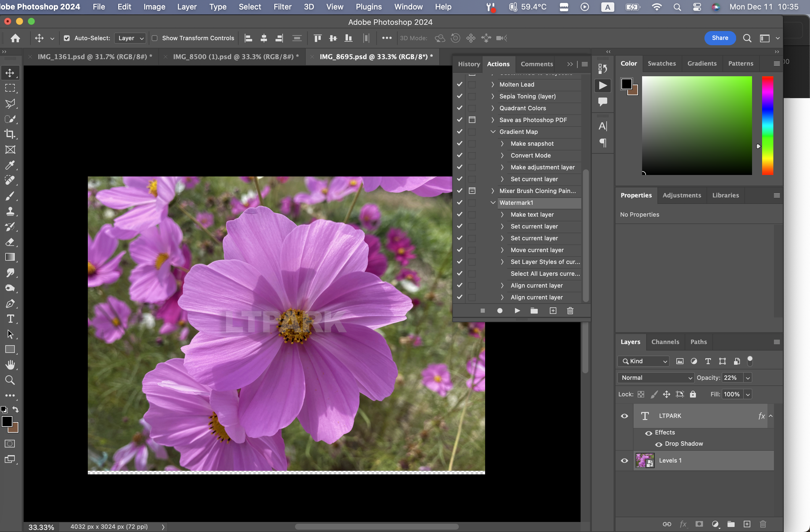Open the Filter menu
This screenshot has width=810, height=532.
282,7
